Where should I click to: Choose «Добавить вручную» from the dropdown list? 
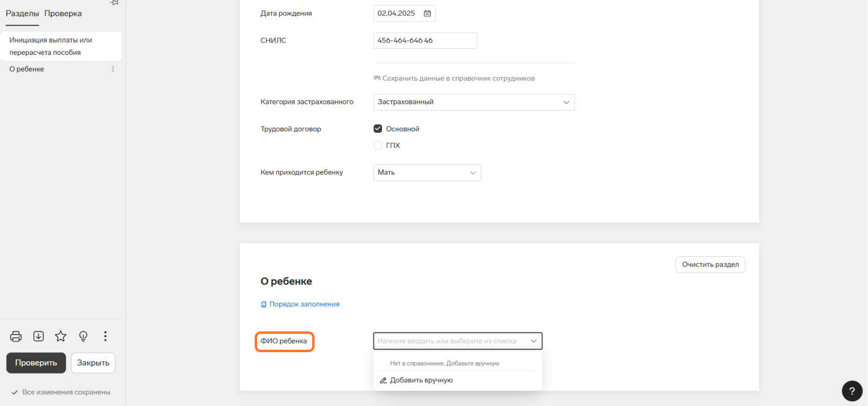point(421,380)
